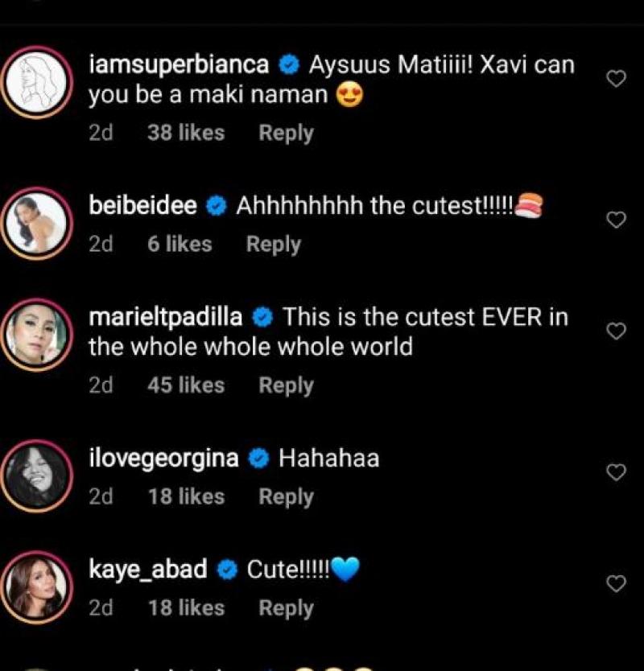Reply to kaye_abad's comment
The height and width of the screenshot is (671, 644).
coord(286,609)
